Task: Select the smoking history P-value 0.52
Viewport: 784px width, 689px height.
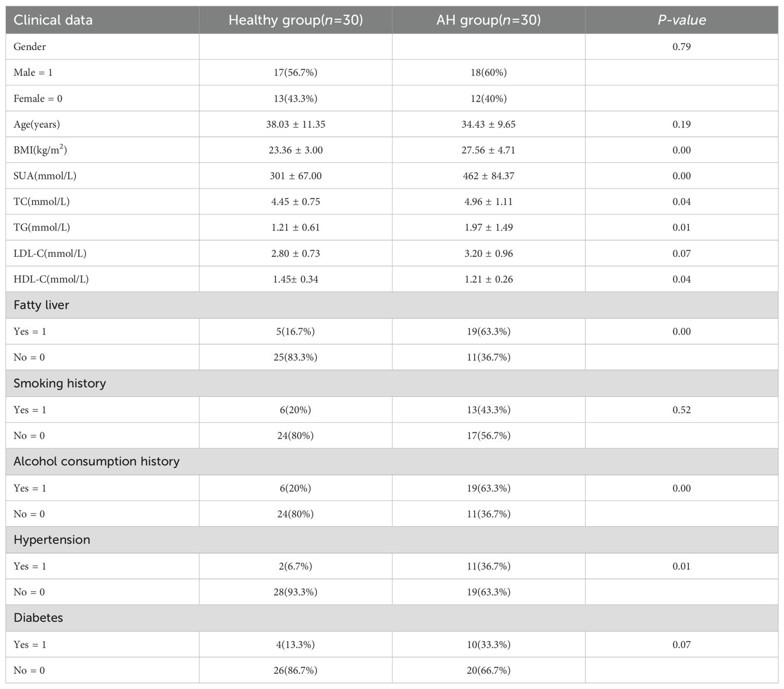Action: point(681,410)
